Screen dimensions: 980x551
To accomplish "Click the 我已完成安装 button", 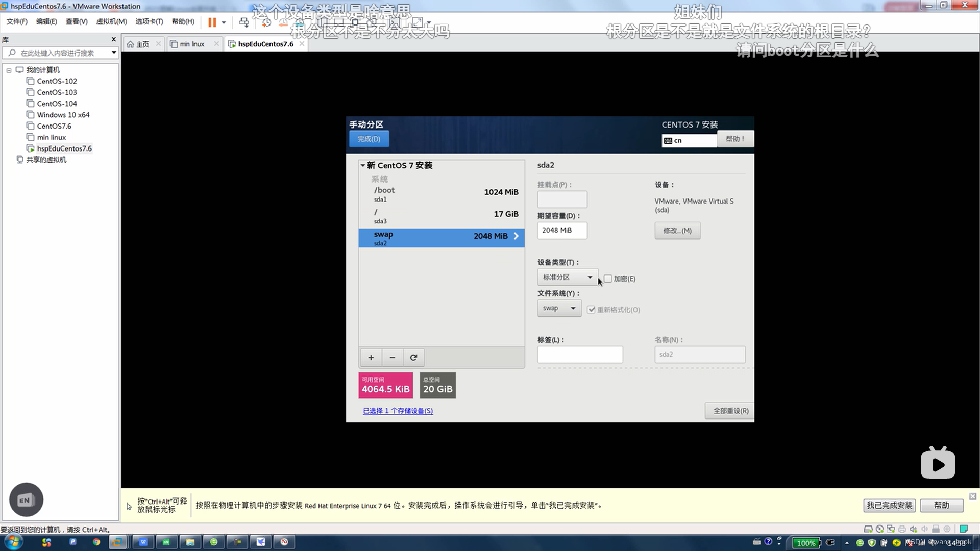I will 889,505.
